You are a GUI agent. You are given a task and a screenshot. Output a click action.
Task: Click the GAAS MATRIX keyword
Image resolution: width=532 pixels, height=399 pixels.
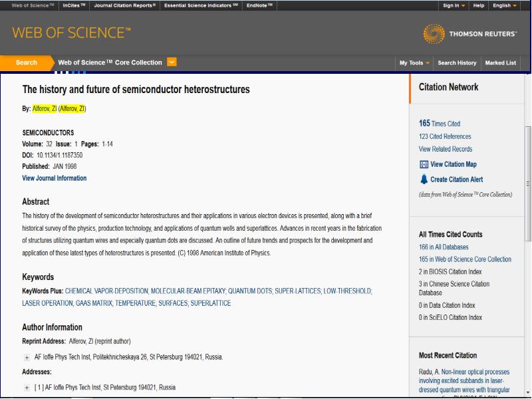94,303
